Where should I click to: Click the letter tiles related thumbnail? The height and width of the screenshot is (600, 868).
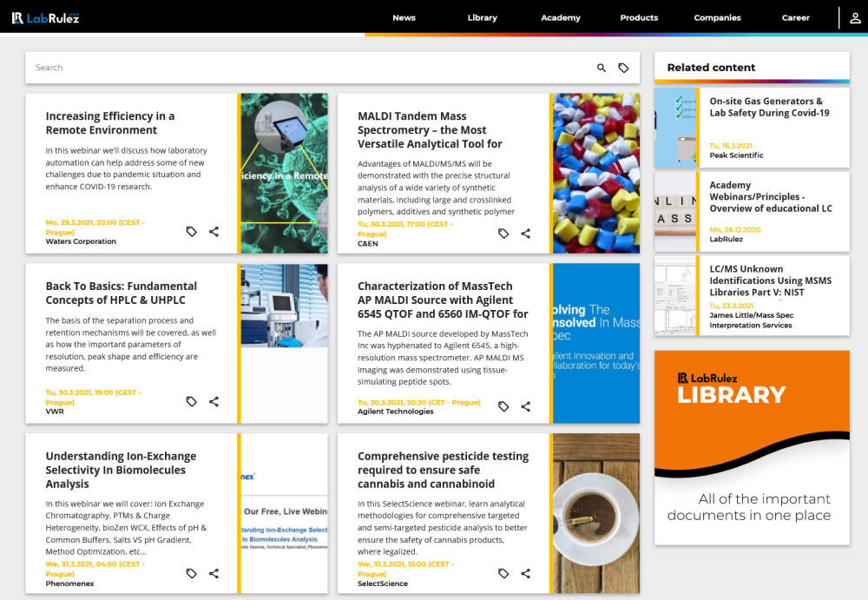(674, 212)
